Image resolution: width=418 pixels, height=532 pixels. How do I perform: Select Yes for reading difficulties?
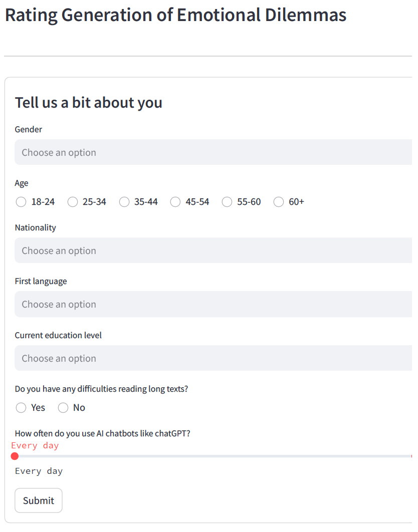click(x=21, y=408)
